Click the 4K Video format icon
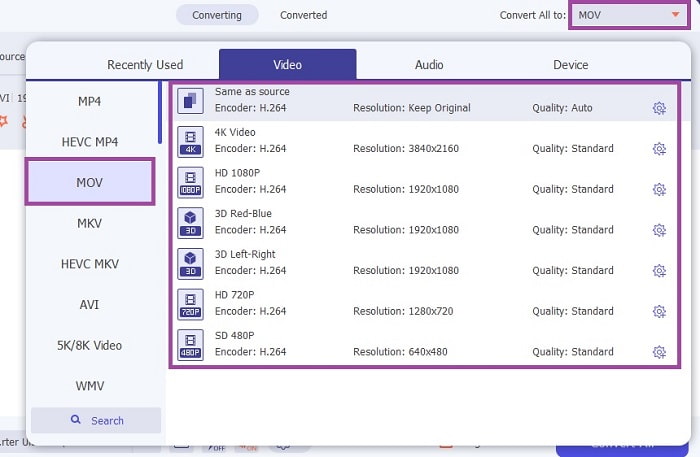This screenshot has height=457, width=700. tap(190, 141)
